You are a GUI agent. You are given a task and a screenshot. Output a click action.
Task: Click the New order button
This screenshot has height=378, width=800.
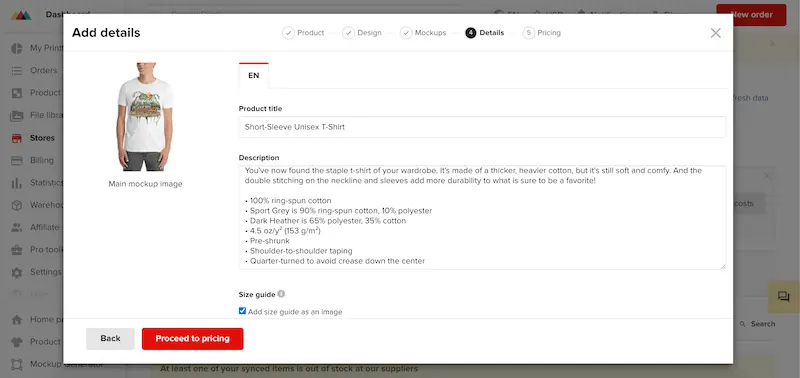pos(752,15)
